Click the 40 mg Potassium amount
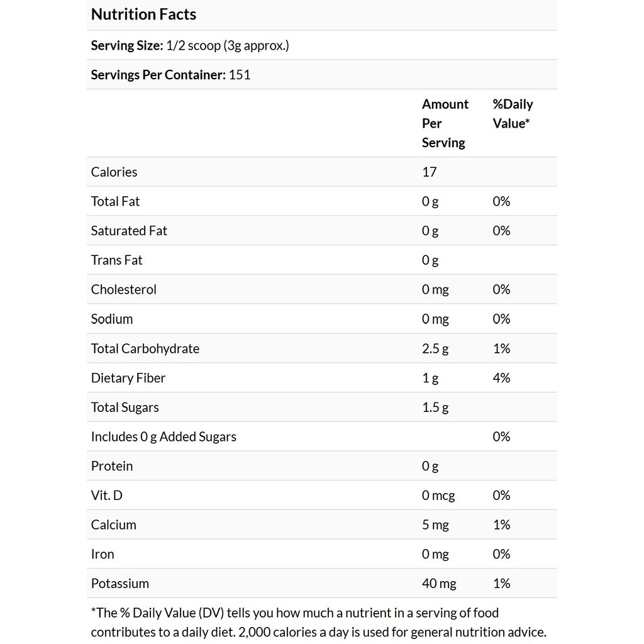Screen dimensions: 644x644 [x=439, y=584]
